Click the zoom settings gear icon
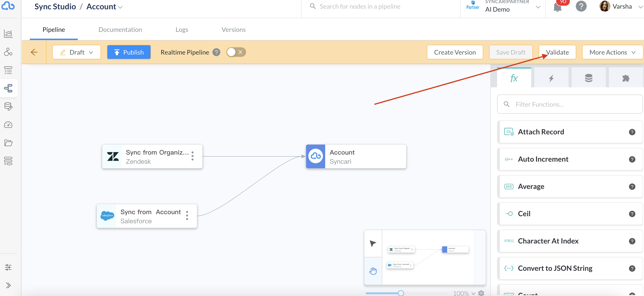Viewport: 644px width, 296px height. tap(481, 293)
